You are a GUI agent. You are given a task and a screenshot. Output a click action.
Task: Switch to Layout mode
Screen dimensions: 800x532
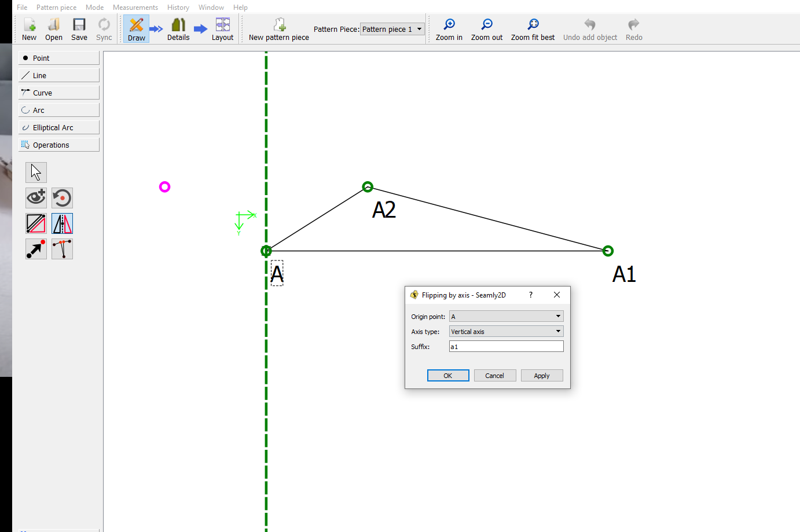[222, 29]
